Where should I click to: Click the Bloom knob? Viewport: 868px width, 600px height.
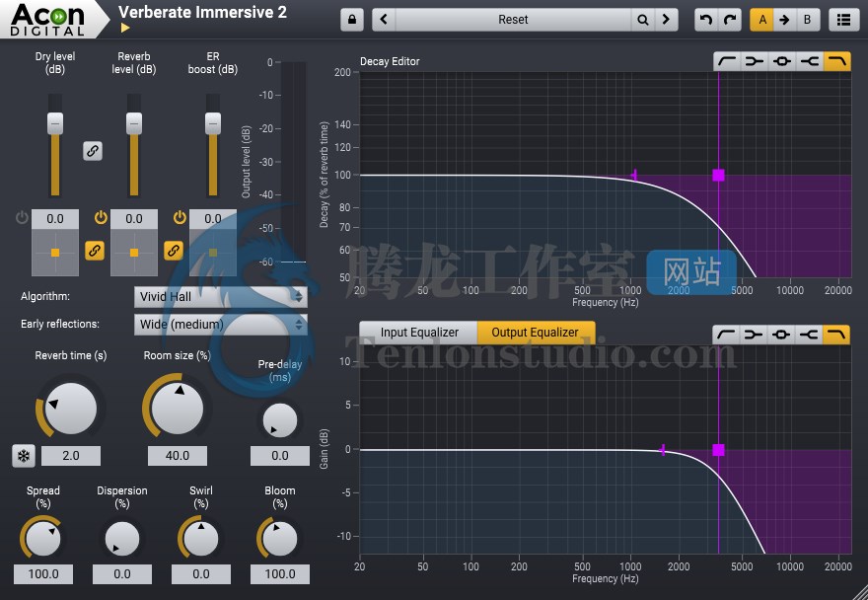tap(280, 538)
